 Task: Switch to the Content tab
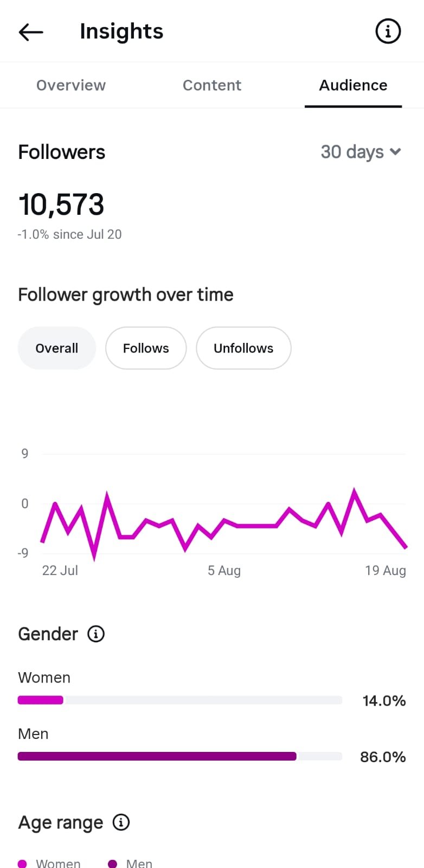(212, 85)
